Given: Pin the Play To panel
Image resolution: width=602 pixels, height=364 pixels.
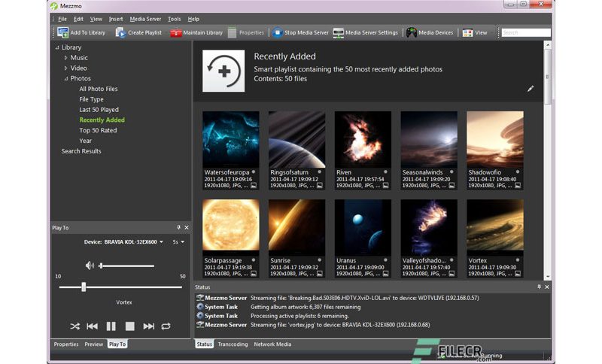Looking at the screenshot, I should (178, 227).
